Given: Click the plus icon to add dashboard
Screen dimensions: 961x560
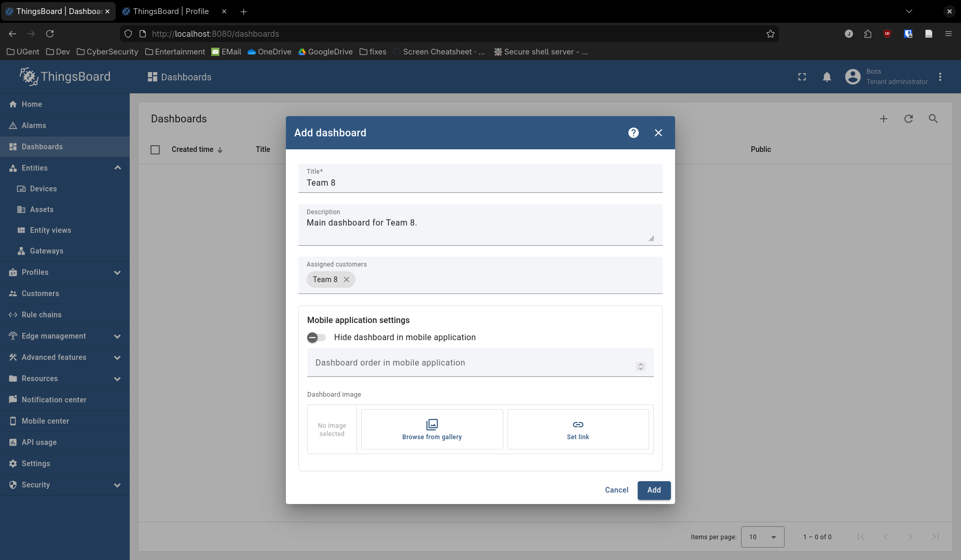Looking at the screenshot, I should click(883, 119).
